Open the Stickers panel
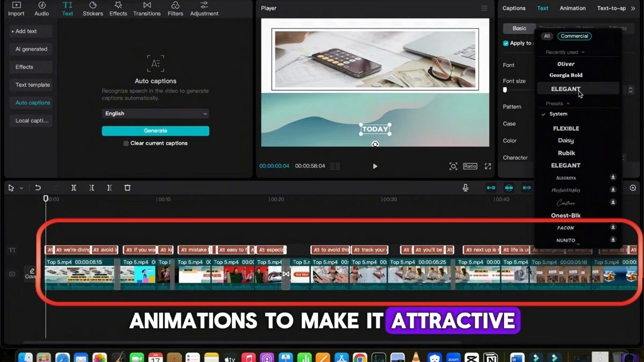 pyautogui.click(x=92, y=9)
